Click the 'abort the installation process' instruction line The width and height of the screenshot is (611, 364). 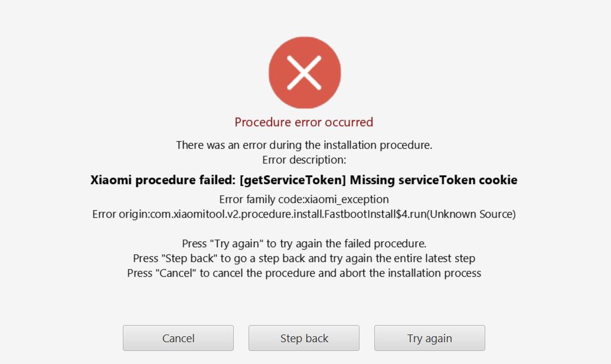coord(304,273)
